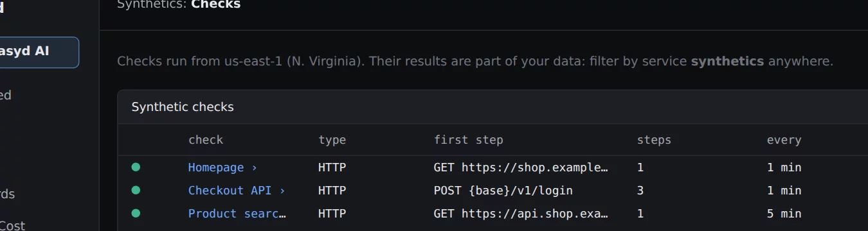
Task: Click the green status dot for Product search
Action: point(136,214)
